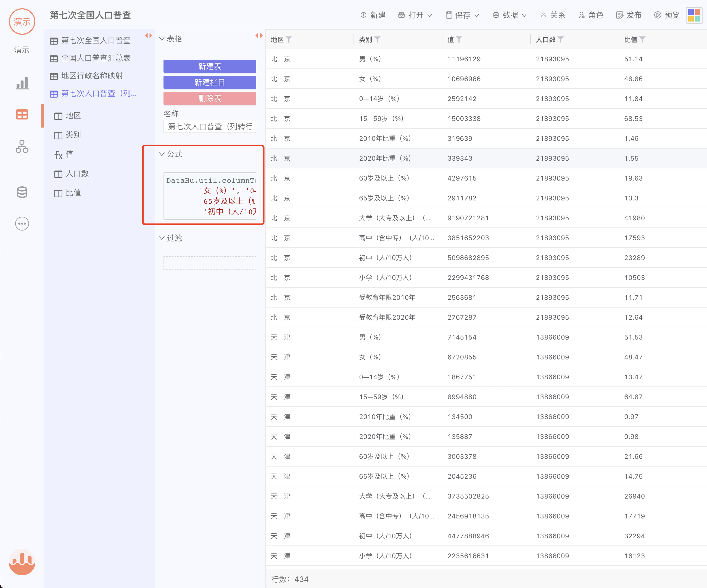This screenshot has width=707, height=588.
Task: Click the empty filter drop area
Action: click(210, 263)
